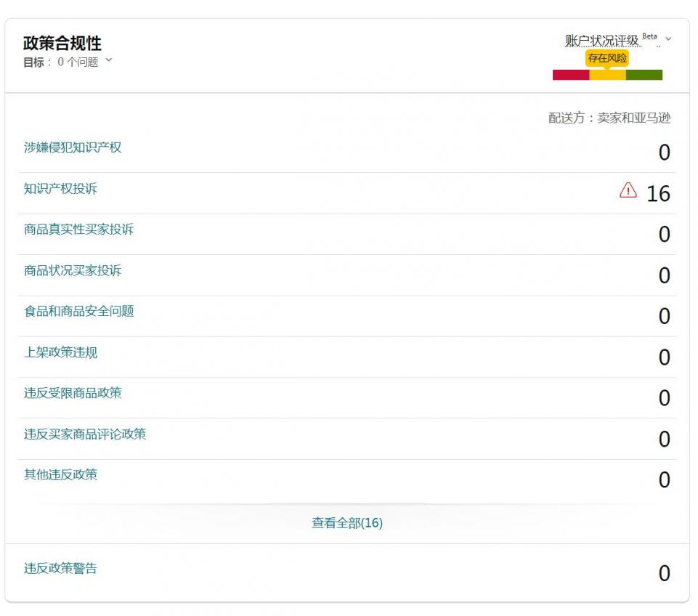This screenshot has width=698, height=616.
Task: Open 食品和商品安全问题 link
Action: tap(78, 311)
